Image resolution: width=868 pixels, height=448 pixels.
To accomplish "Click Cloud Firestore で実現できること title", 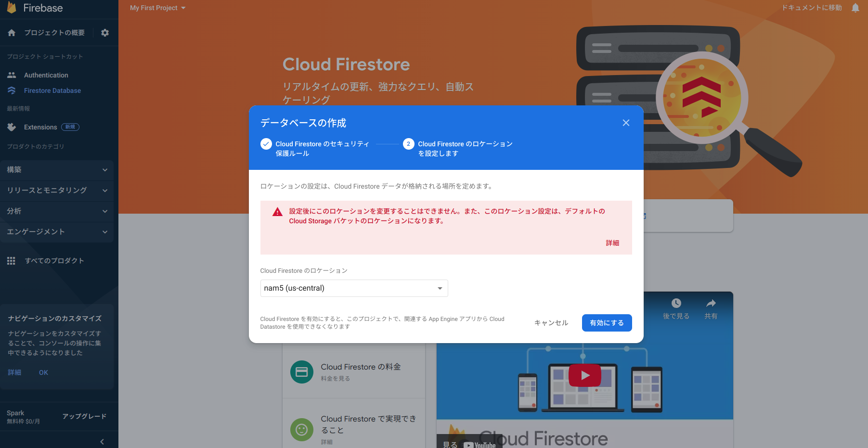I will 369,424.
